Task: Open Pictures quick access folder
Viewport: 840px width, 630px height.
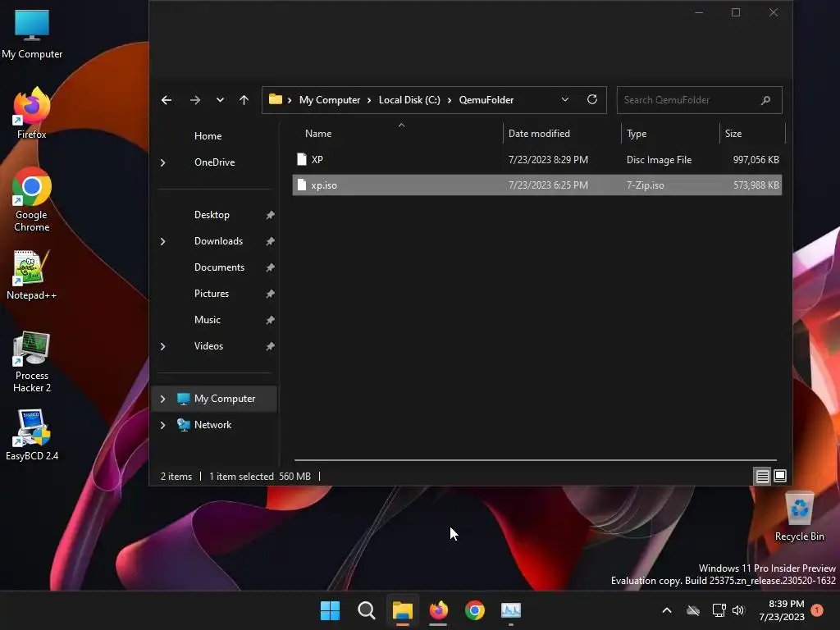Action: click(x=211, y=294)
